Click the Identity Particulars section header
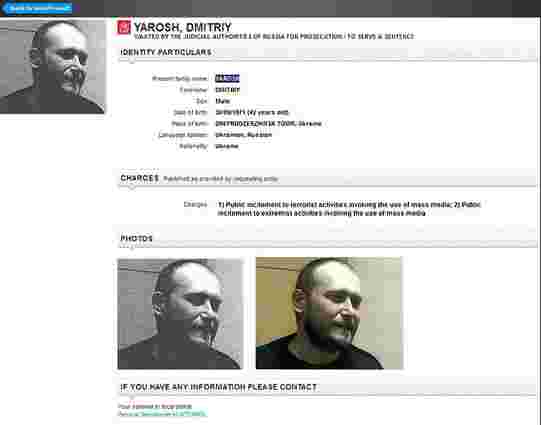Image resolution: width=541 pixels, height=425 pixels. (166, 52)
